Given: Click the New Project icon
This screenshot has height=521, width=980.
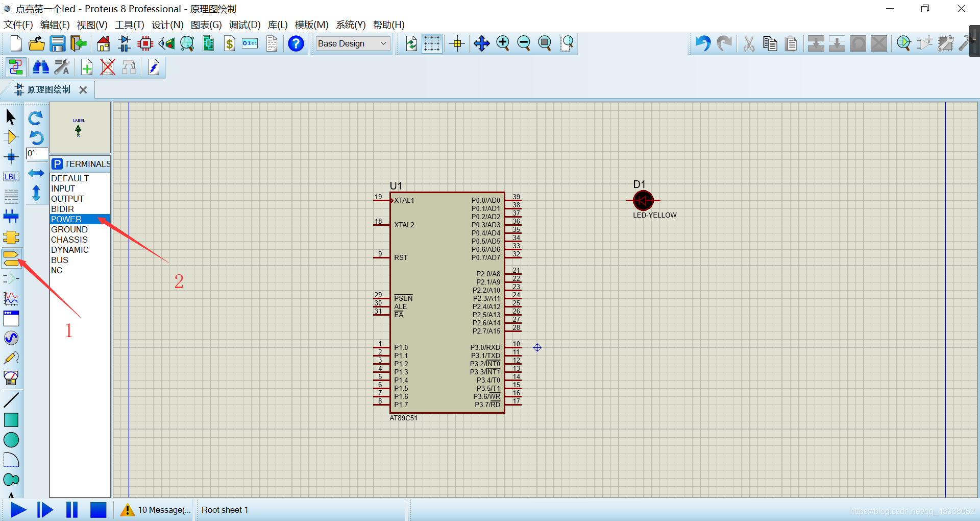Looking at the screenshot, I should point(16,43).
